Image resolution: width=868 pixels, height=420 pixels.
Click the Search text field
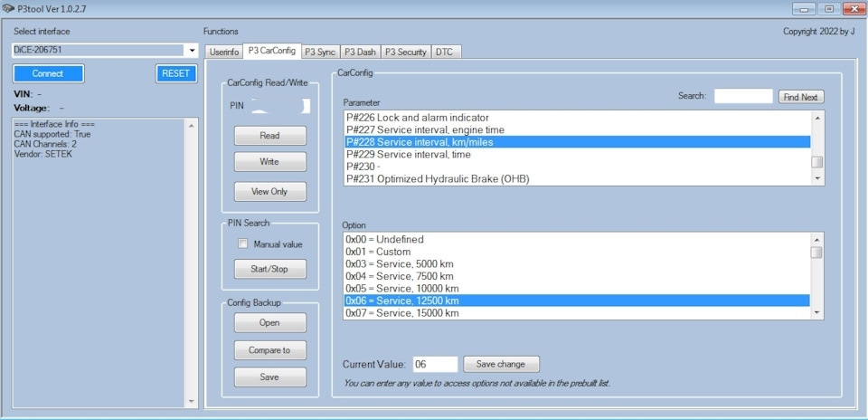point(743,97)
